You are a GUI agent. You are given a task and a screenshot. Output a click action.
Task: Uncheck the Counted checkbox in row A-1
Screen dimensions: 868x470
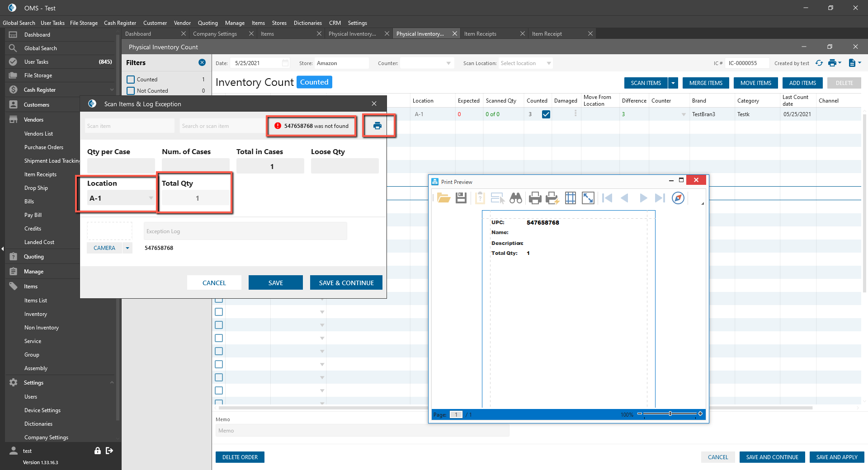[x=546, y=114]
